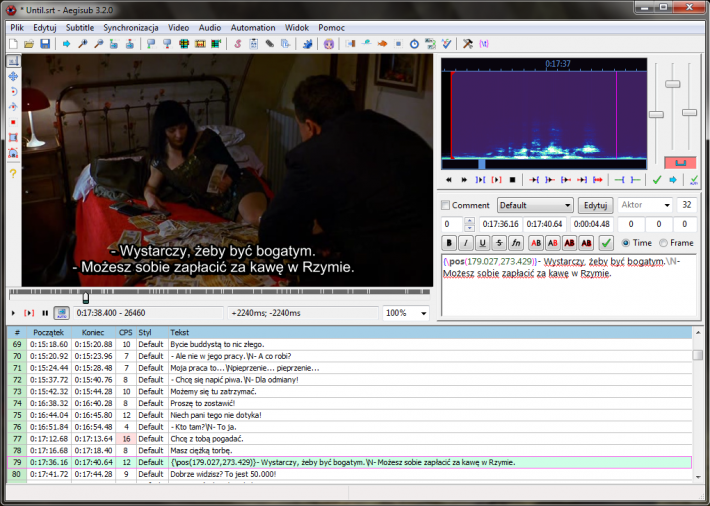710x506 pixels.
Task: Toggle the tag hiding {\t} icon
Action: coord(484,44)
